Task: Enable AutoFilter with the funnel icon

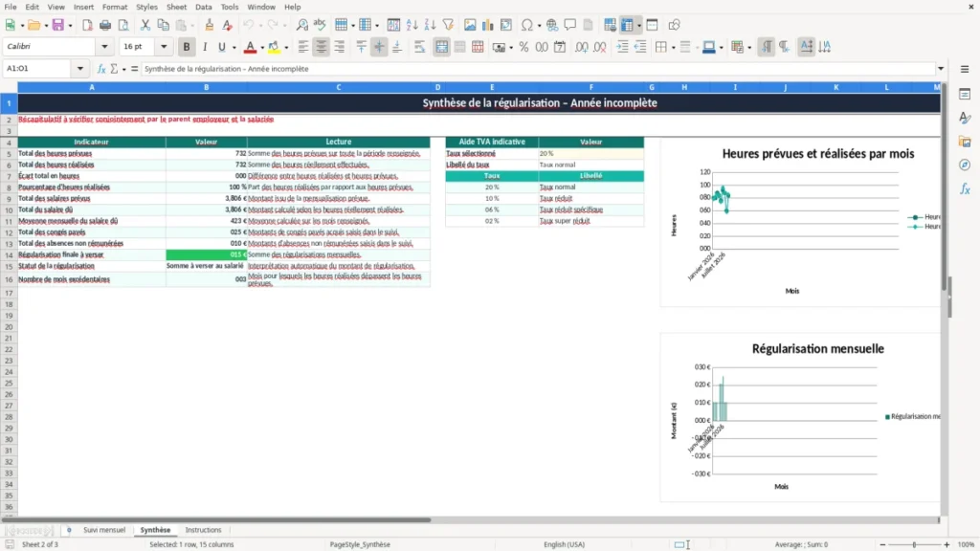Action: (x=448, y=25)
